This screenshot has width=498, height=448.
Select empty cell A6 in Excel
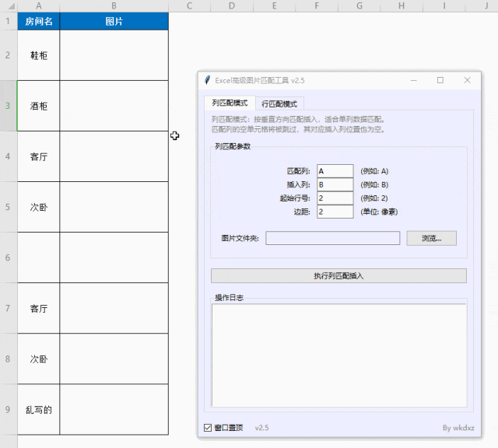coord(39,257)
